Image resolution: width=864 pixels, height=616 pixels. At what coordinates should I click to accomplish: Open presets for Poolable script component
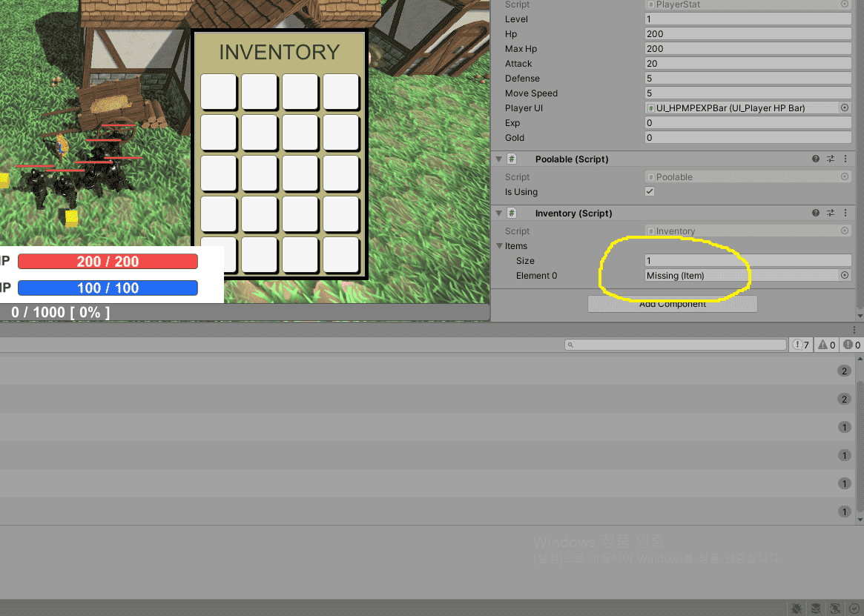[831, 159]
